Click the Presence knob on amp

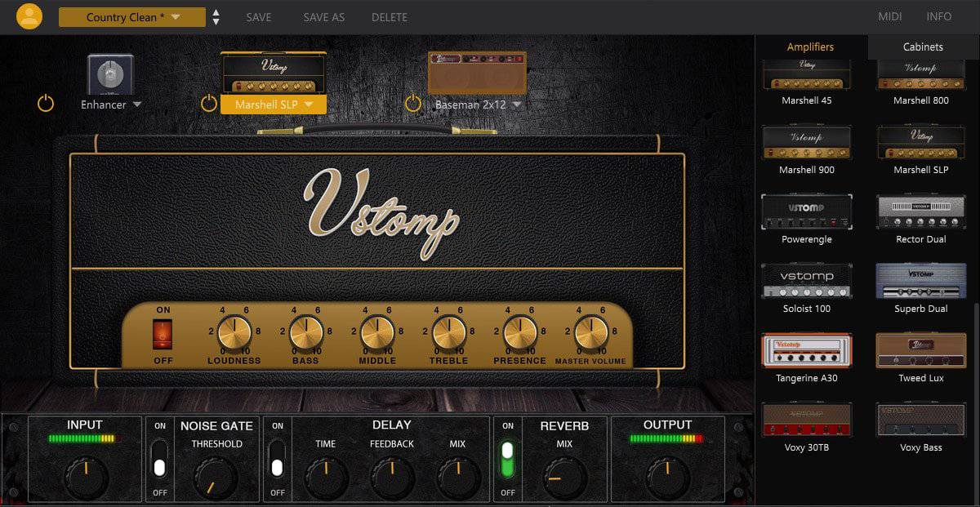(520, 333)
